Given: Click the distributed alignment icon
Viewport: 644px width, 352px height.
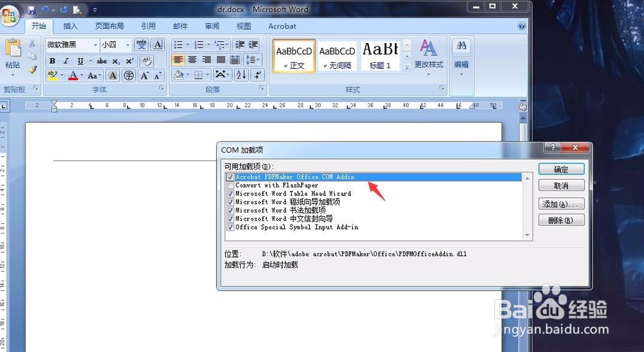Looking at the screenshot, I should coord(234,60).
